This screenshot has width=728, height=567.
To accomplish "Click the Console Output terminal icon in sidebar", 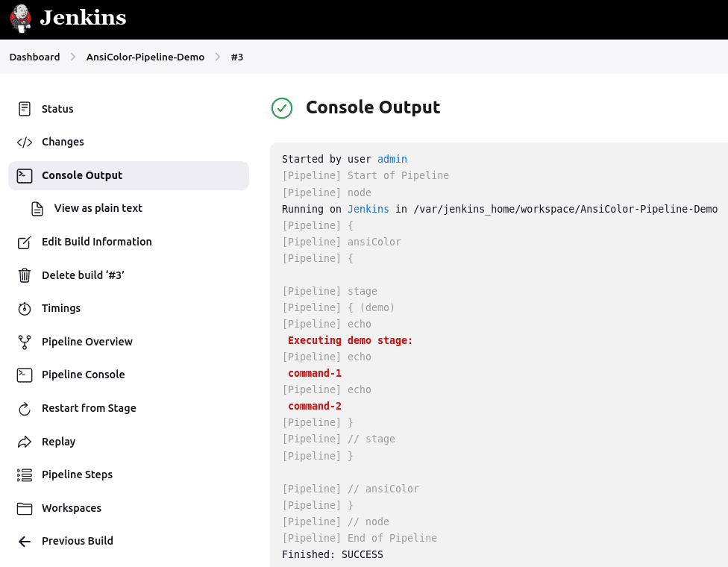I will pos(25,175).
